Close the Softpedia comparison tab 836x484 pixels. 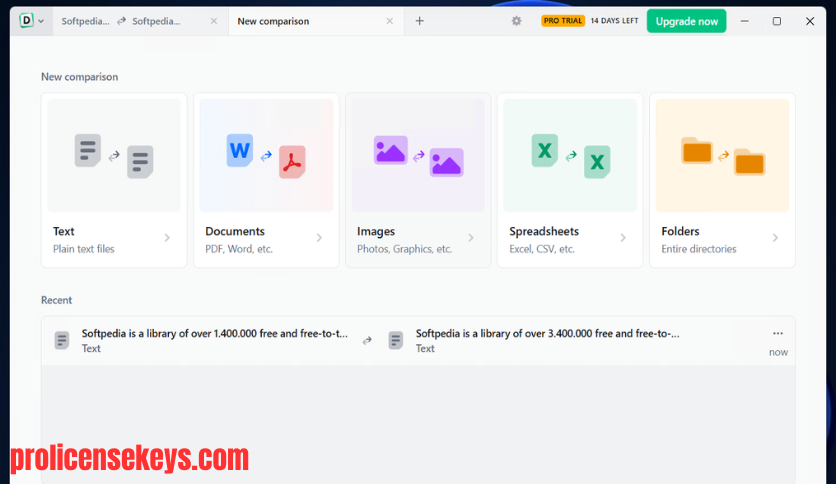point(214,21)
